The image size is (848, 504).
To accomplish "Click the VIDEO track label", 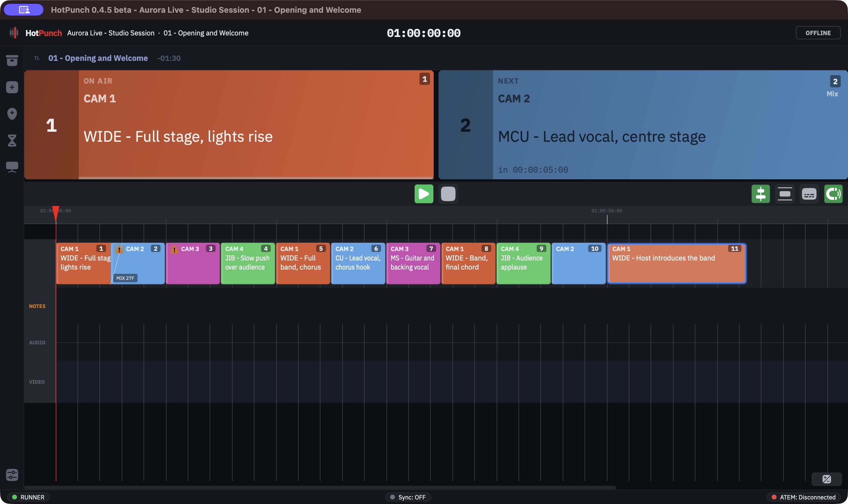I will point(37,382).
